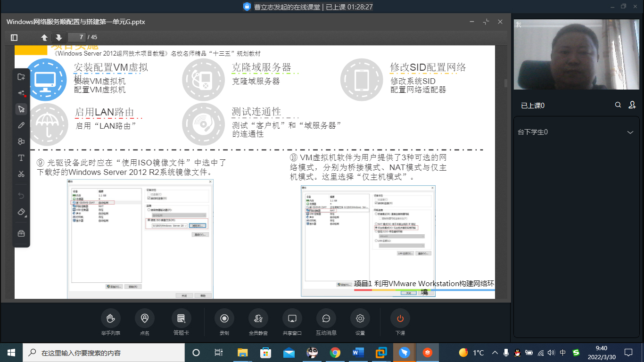Toggle 录制 recording button
The image size is (644, 362).
[224, 319]
